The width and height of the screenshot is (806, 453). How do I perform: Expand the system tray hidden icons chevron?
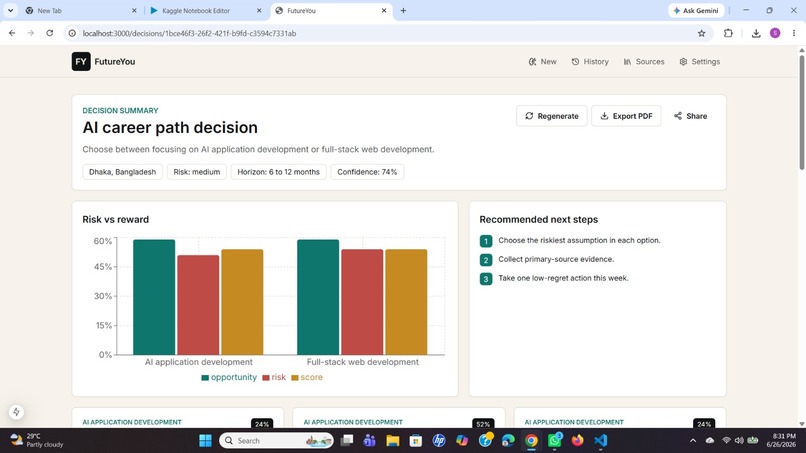point(693,440)
